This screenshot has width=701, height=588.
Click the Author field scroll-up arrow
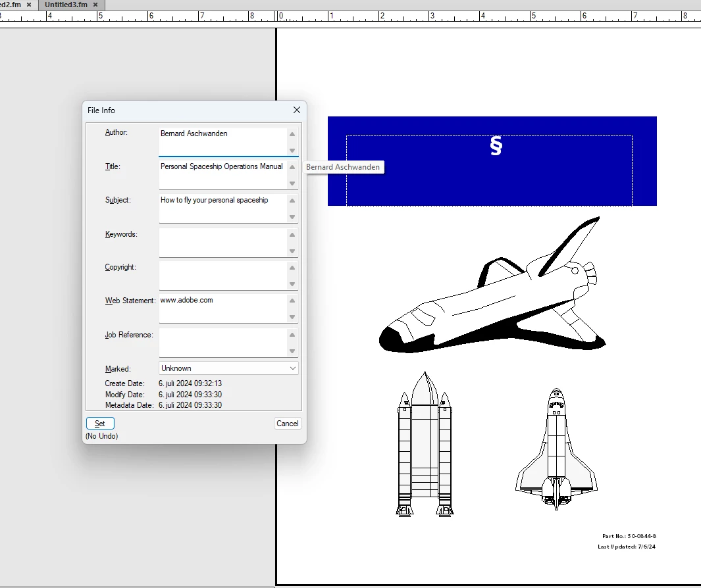pyautogui.click(x=292, y=134)
